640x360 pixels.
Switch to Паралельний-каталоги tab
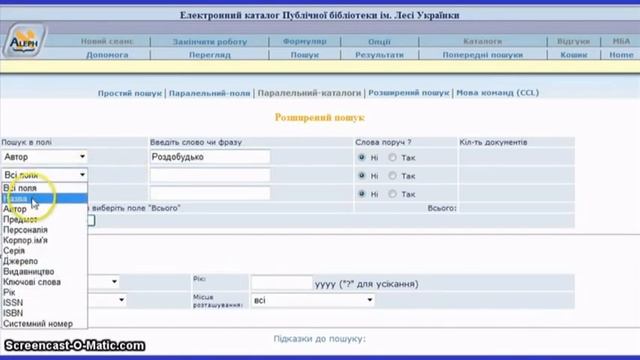tap(309, 93)
